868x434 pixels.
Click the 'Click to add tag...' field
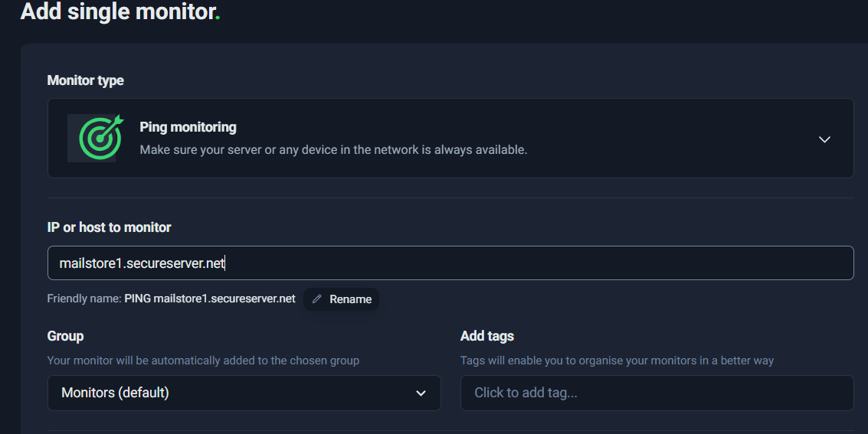coord(657,393)
